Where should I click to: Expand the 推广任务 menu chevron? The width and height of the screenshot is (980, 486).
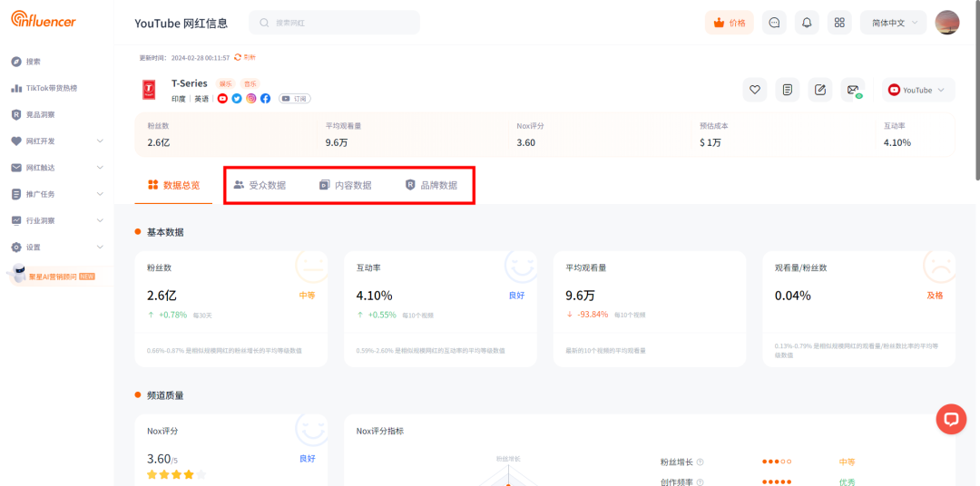[x=100, y=194]
